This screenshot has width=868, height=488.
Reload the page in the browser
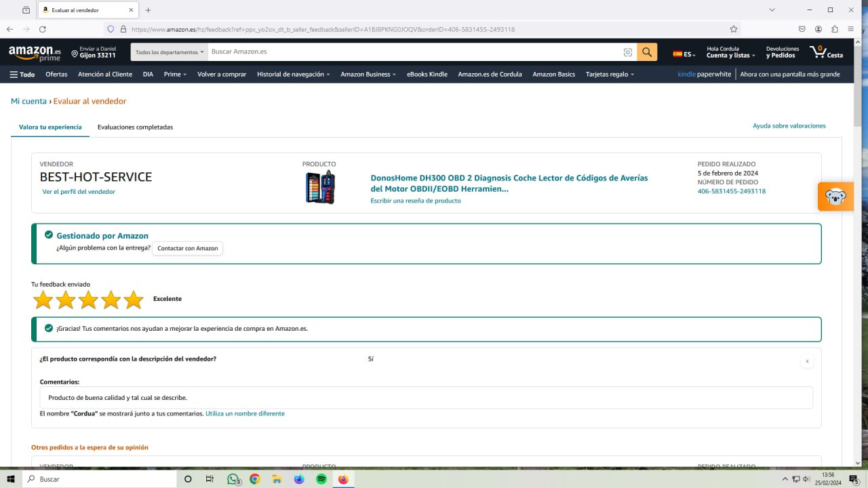(43, 29)
